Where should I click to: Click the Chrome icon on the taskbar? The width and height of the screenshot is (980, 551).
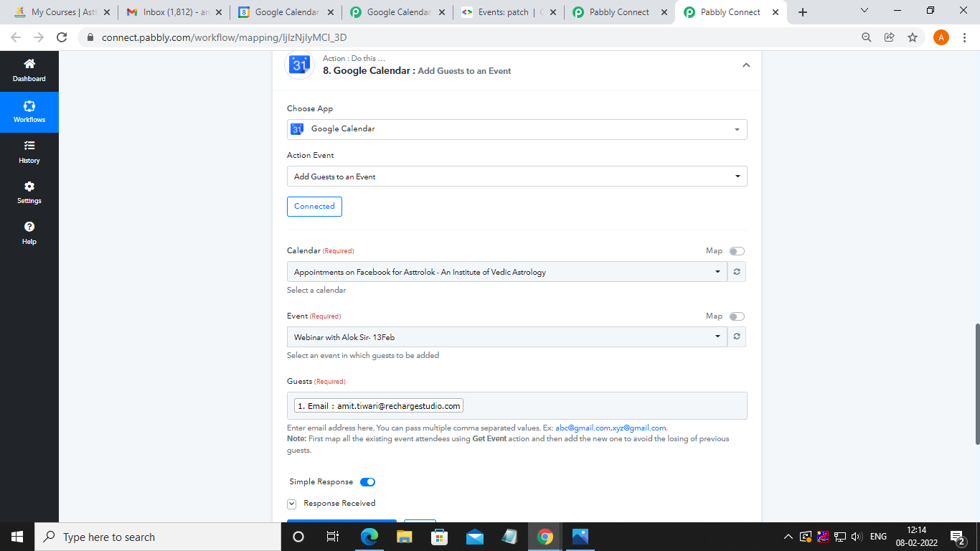(x=545, y=537)
